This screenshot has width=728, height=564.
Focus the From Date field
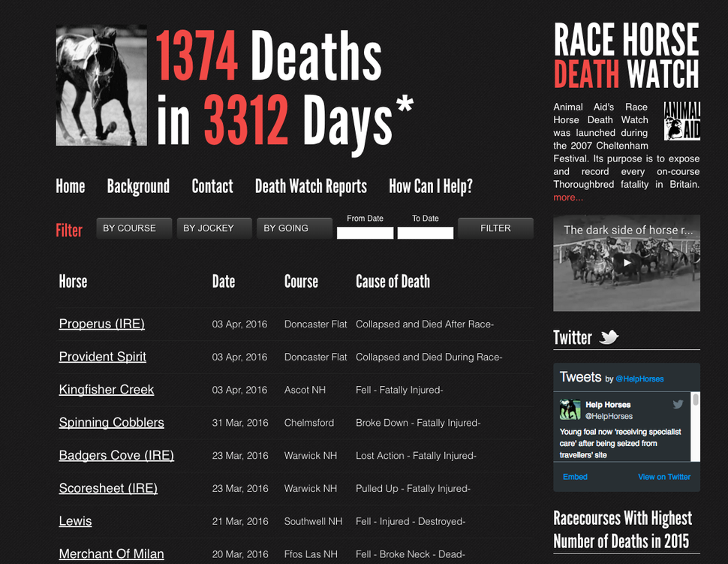coord(365,233)
